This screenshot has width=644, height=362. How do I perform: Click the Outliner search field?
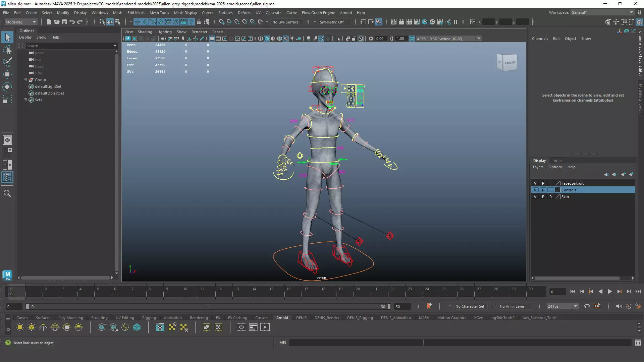[x=70, y=46]
